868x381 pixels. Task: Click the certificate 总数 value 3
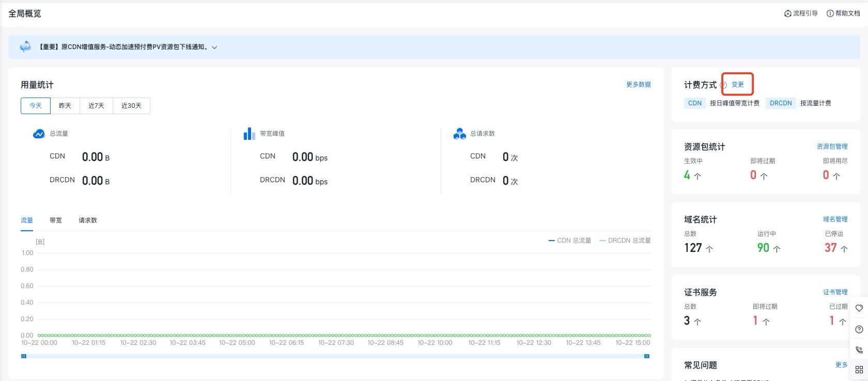[687, 321]
